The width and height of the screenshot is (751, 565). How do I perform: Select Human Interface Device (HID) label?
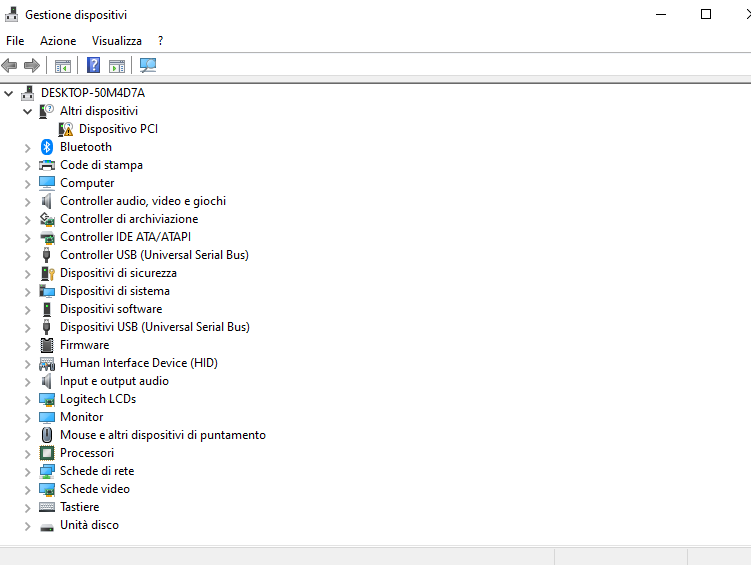[x=139, y=363]
